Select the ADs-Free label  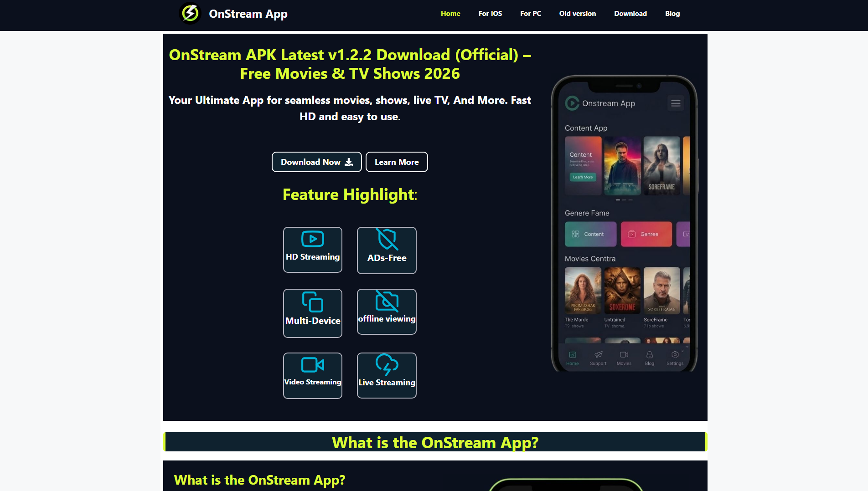coord(387,258)
